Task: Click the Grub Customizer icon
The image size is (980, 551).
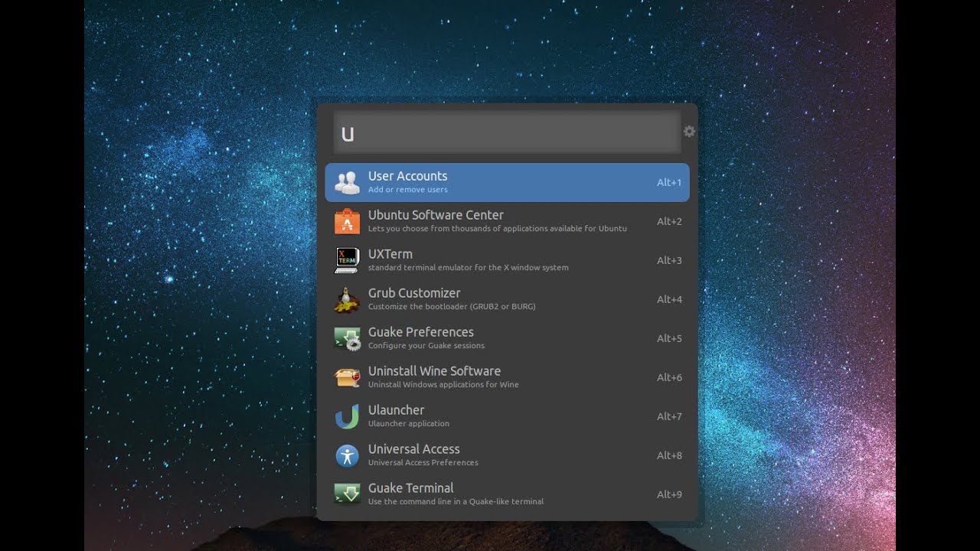Action: click(x=347, y=299)
